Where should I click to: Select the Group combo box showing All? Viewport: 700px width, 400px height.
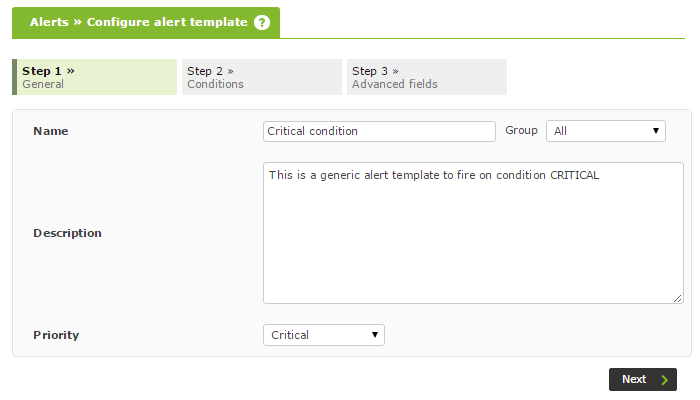coord(606,131)
